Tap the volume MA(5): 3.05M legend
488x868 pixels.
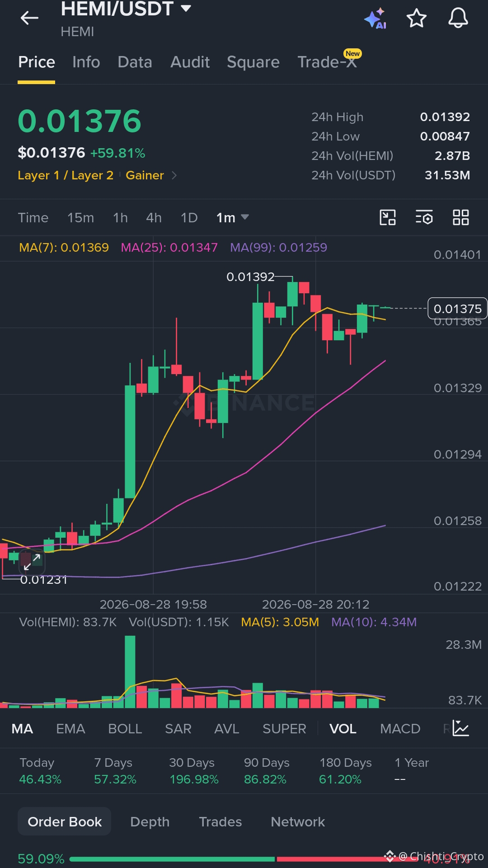(280, 622)
